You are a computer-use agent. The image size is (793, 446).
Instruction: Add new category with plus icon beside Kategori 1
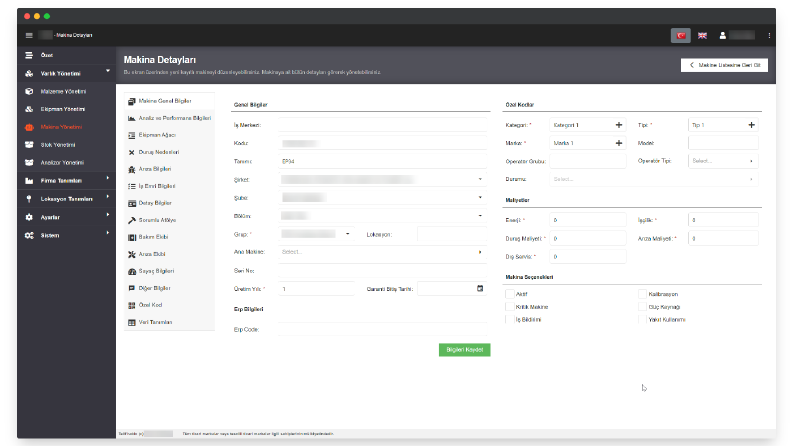(619, 125)
